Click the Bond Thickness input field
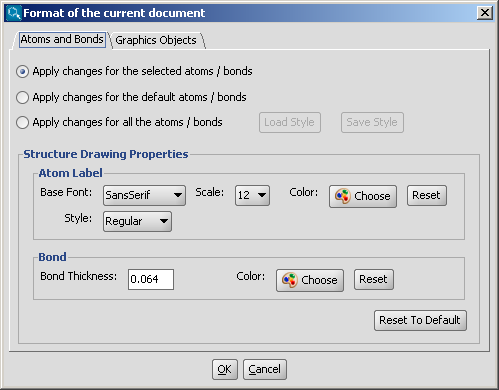 151,279
